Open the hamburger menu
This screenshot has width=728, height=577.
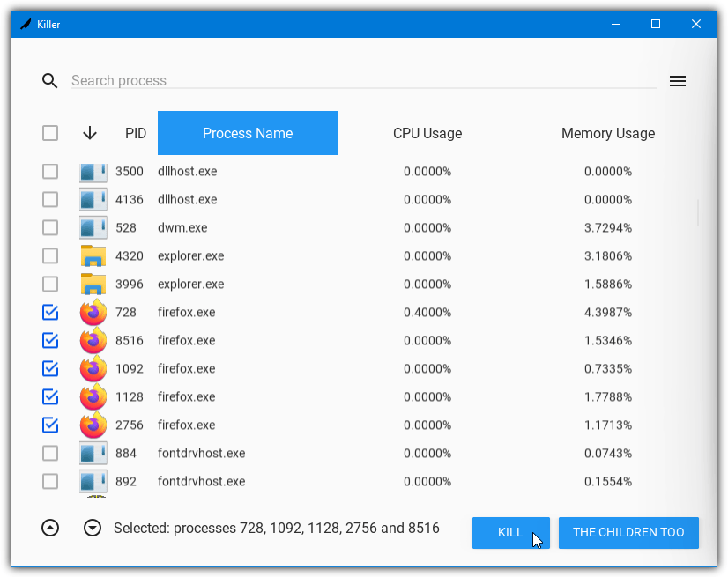pos(678,81)
